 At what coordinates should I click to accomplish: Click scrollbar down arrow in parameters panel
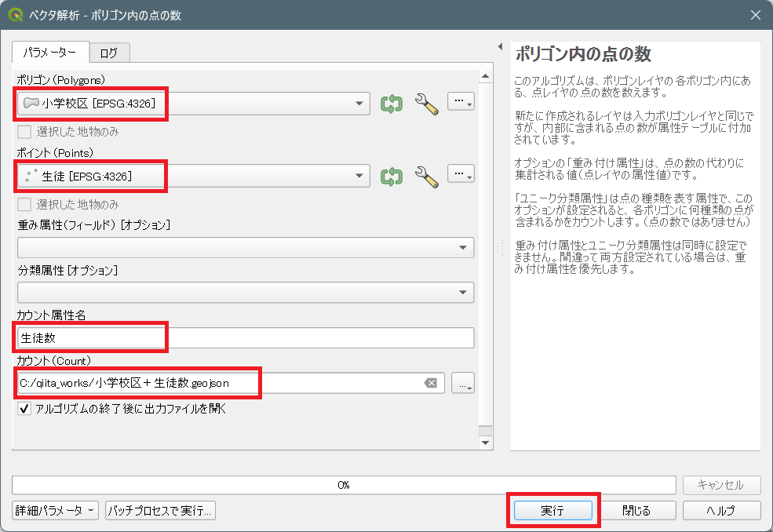pyautogui.click(x=486, y=443)
